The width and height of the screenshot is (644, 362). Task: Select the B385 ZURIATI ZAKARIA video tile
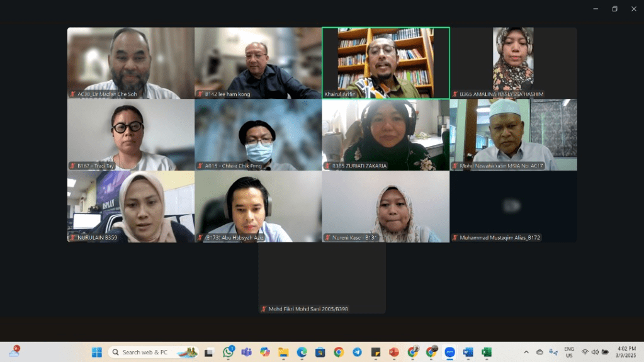pos(385,134)
